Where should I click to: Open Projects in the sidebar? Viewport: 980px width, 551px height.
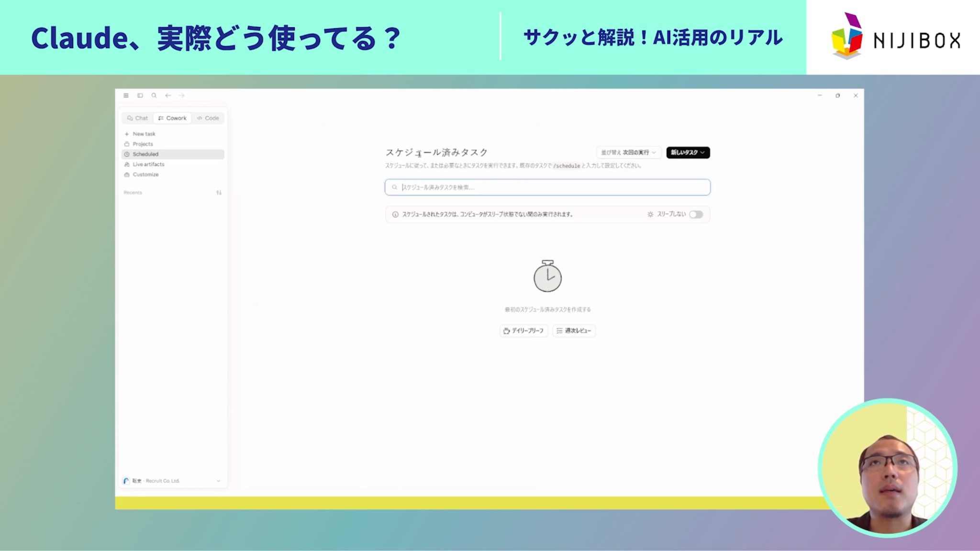172,144
